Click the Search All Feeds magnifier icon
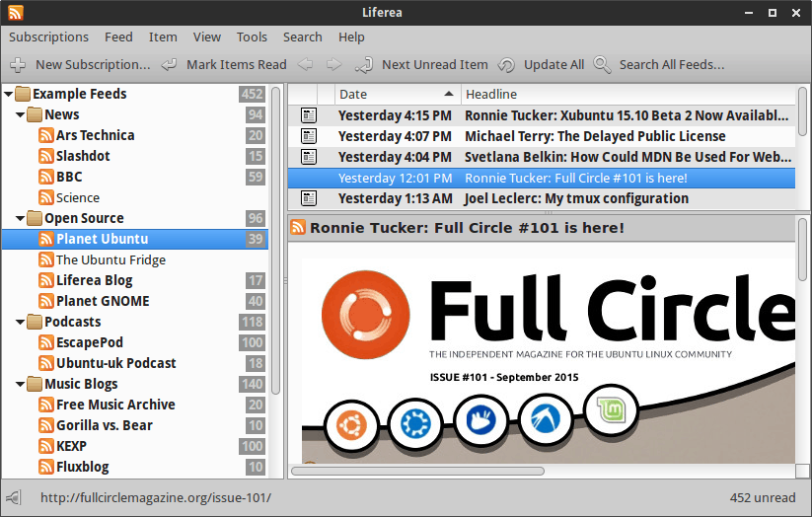This screenshot has height=517, width=812. tap(602, 65)
